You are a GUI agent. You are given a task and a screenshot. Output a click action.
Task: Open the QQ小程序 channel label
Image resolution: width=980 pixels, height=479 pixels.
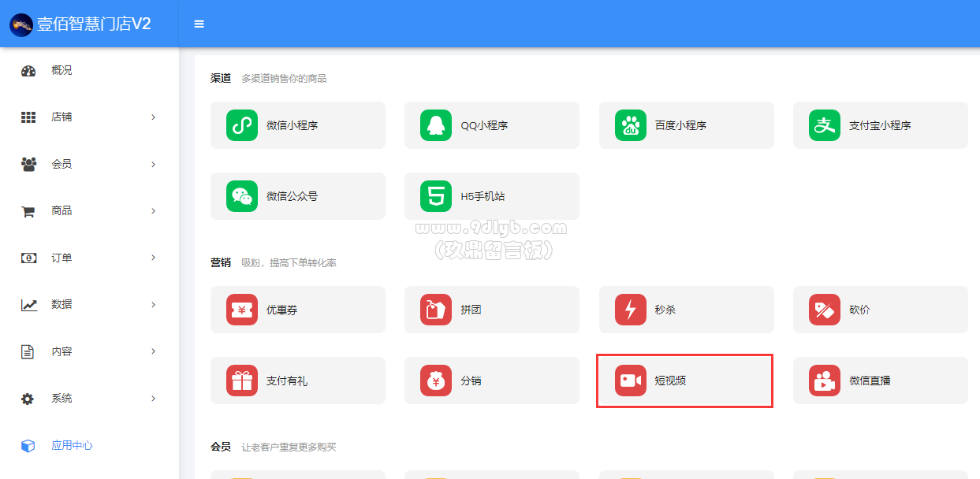tap(484, 125)
